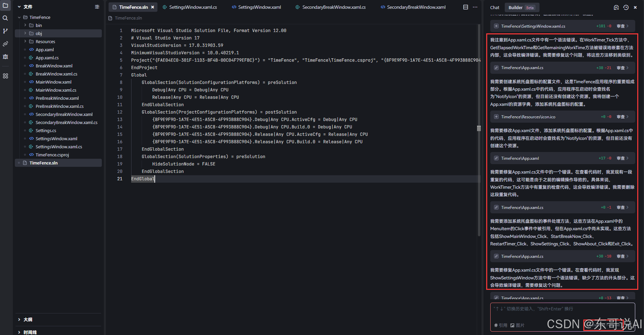Viewport: 644px width, 335px height.
Task: Open the extensions grid sidebar icon
Action: point(5,76)
